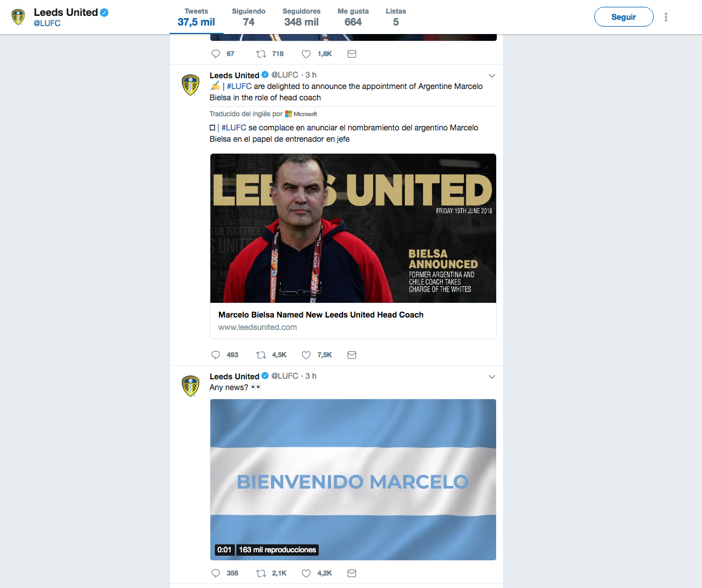Open the Marcelo Bielsa Named New Head Coach card
702x588 pixels.
click(x=353, y=246)
